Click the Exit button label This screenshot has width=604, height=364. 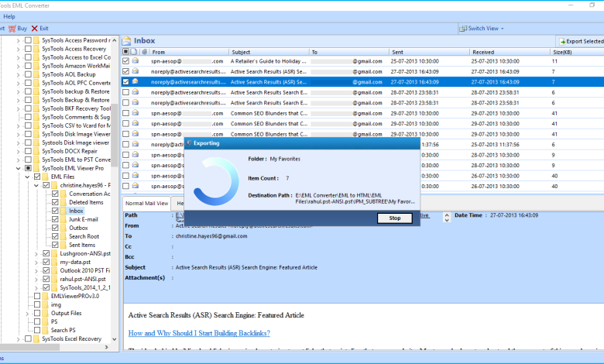coord(44,29)
